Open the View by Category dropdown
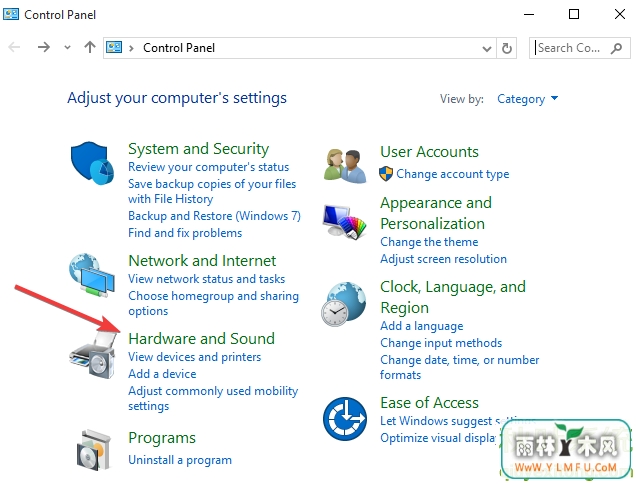Image resolution: width=636 pixels, height=484 pixels. [x=527, y=99]
